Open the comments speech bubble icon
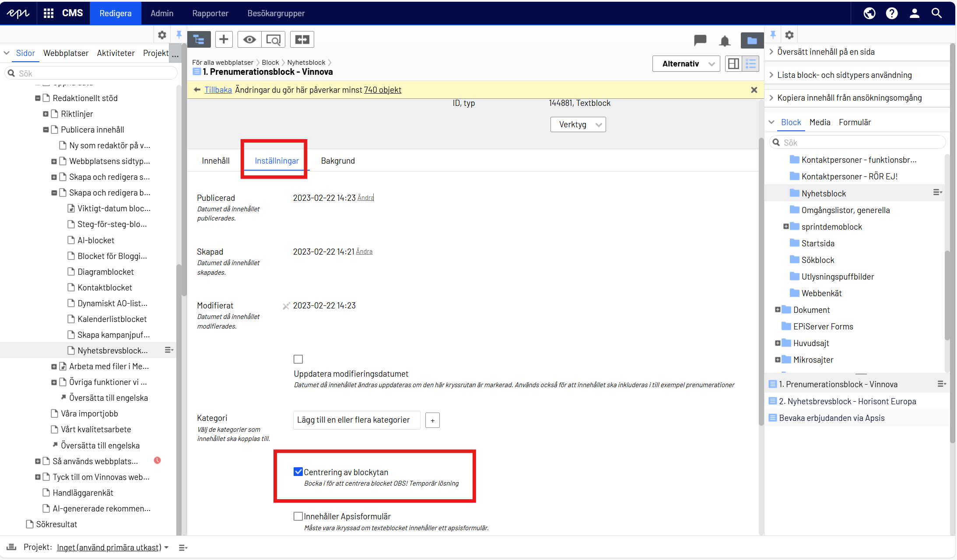Screen dimensions: 957x560 700,40
